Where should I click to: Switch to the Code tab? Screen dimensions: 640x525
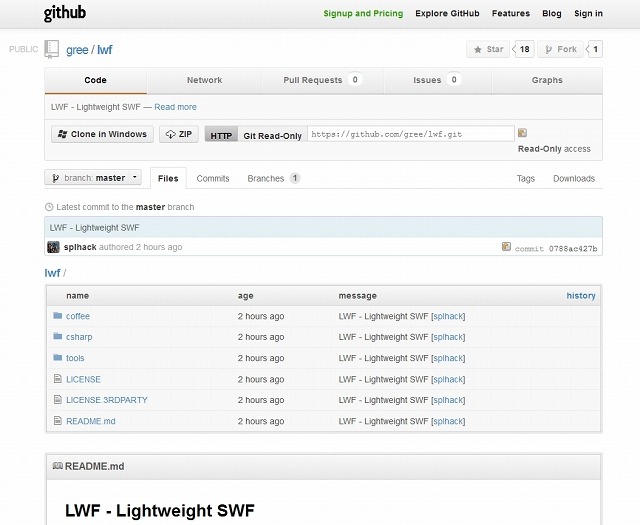click(96, 80)
